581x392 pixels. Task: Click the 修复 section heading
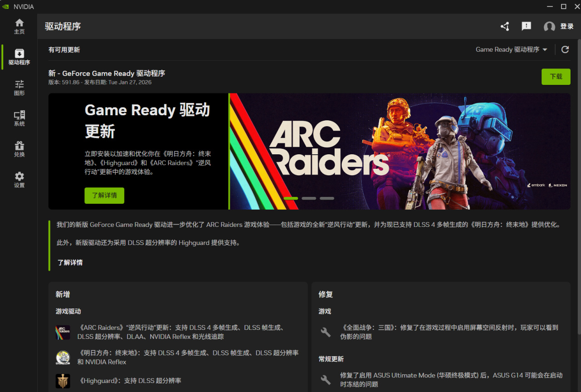pos(325,294)
